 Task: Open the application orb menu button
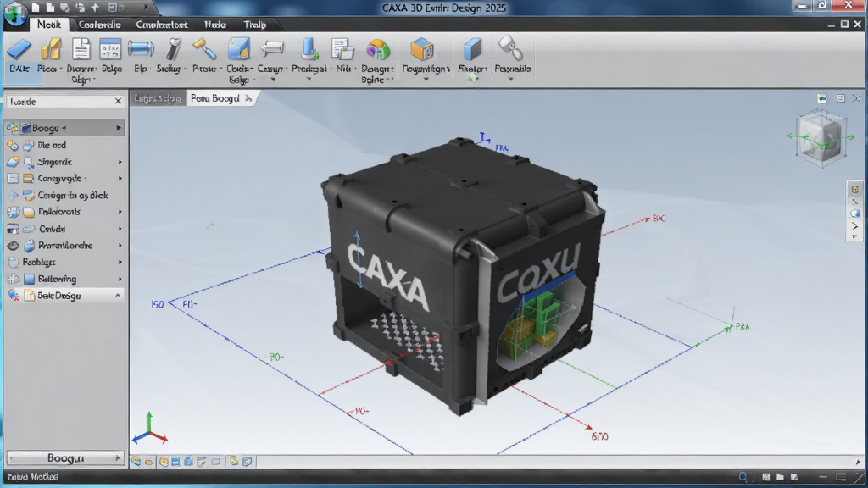click(15, 14)
